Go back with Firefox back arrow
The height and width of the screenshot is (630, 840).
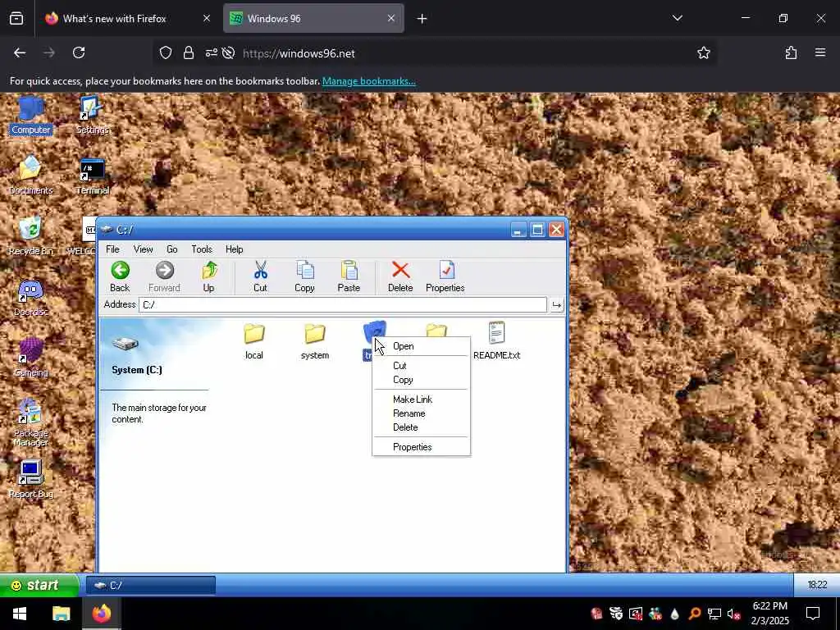(x=20, y=52)
